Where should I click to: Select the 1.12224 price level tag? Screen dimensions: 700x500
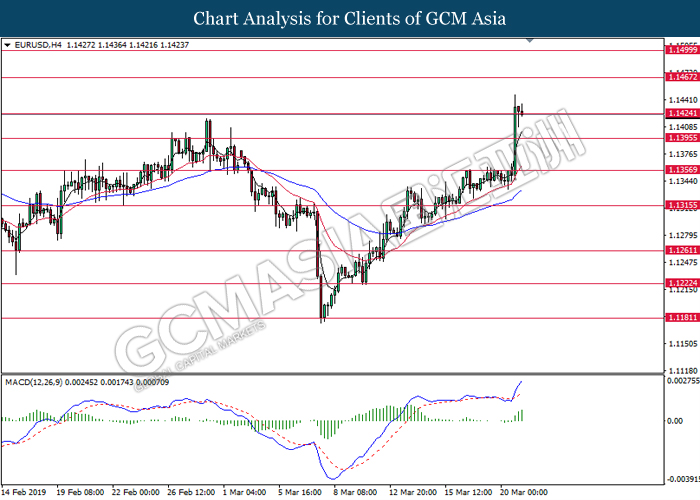[x=682, y=284]
